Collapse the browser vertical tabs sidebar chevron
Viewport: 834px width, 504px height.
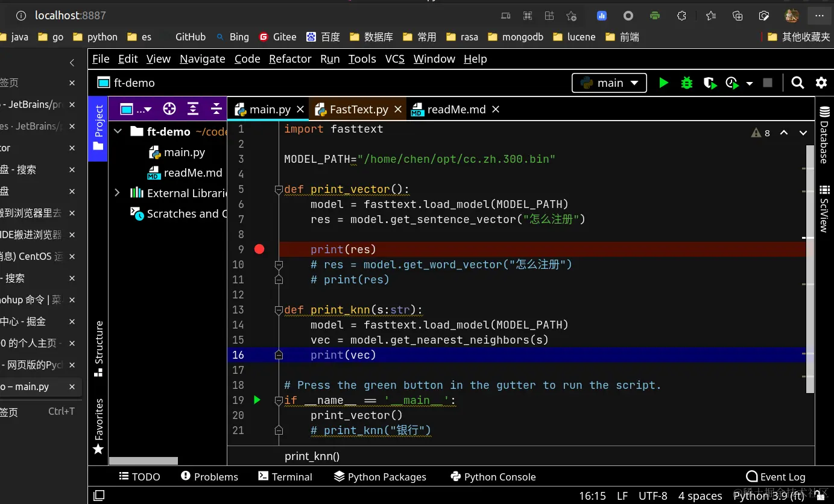[72, 63]
